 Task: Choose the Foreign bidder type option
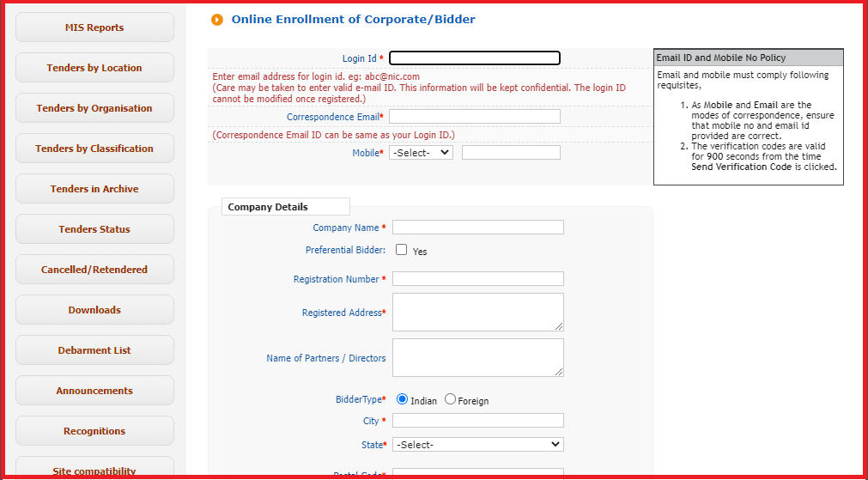[450, 399]
